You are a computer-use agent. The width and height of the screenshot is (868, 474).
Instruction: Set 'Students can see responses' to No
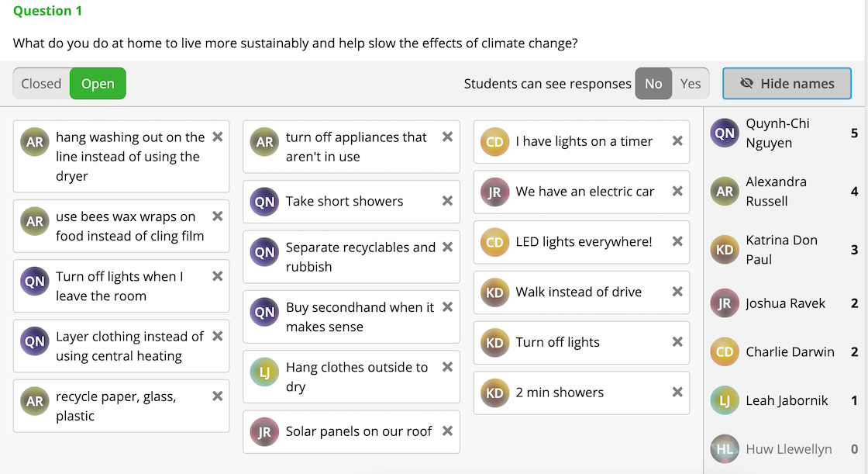coord(653,84)
